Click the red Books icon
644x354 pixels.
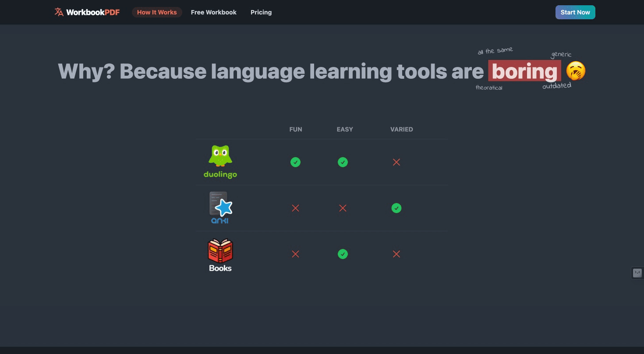(x=220, y=251)
